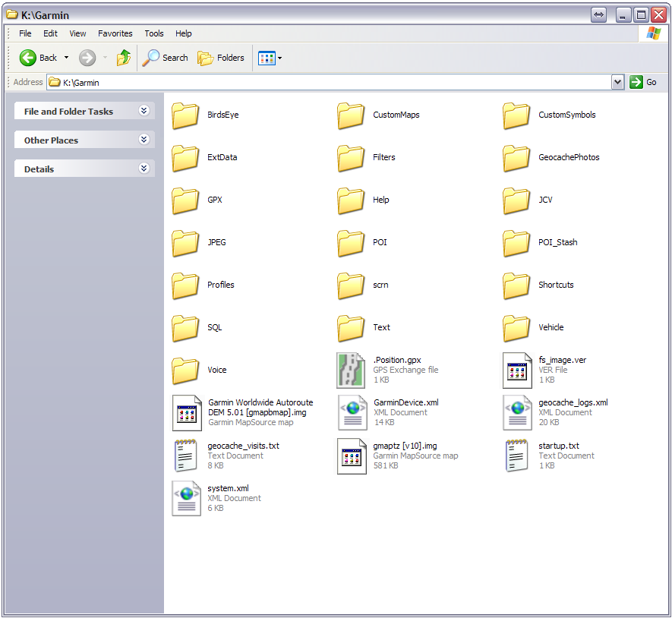Select the BirdsEye folder icon
This screenshot has height=618, width=672.
pos(185,115)
